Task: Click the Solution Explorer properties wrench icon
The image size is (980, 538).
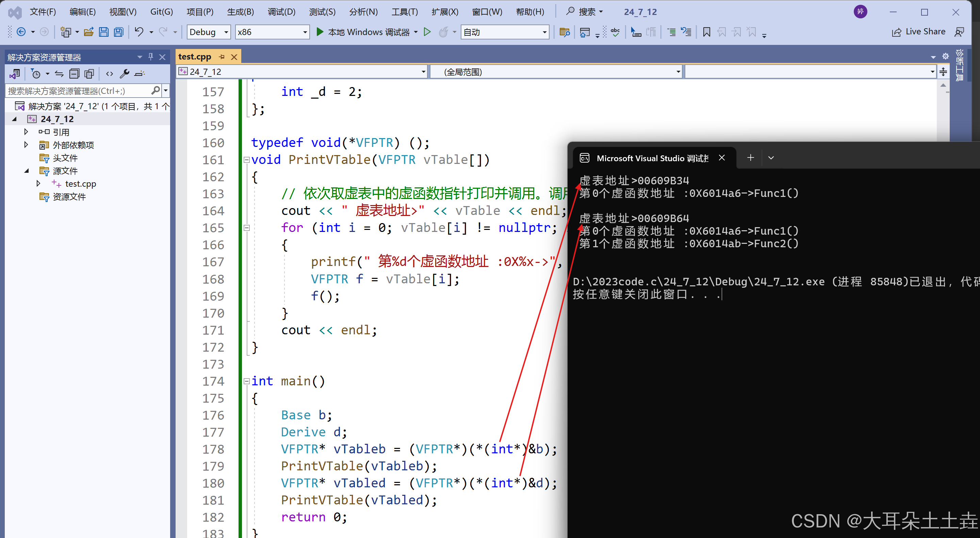Action: [125, 74]
